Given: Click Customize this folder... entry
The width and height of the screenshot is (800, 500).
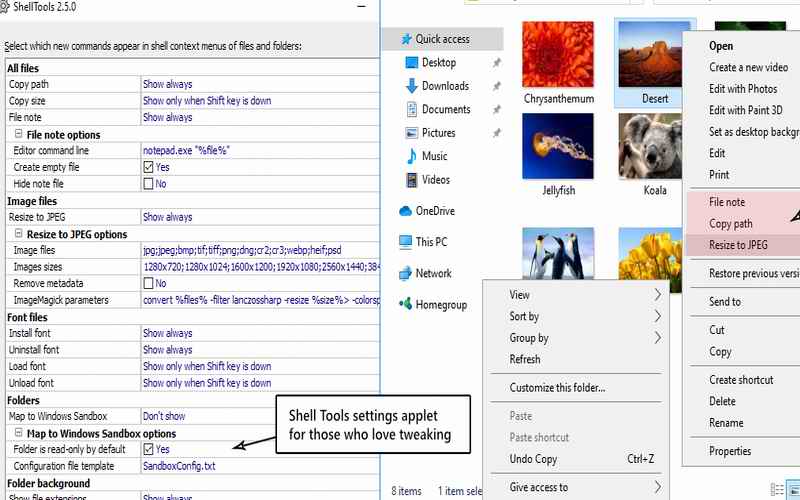Looking at the screenshot, I should coord(557,388).
